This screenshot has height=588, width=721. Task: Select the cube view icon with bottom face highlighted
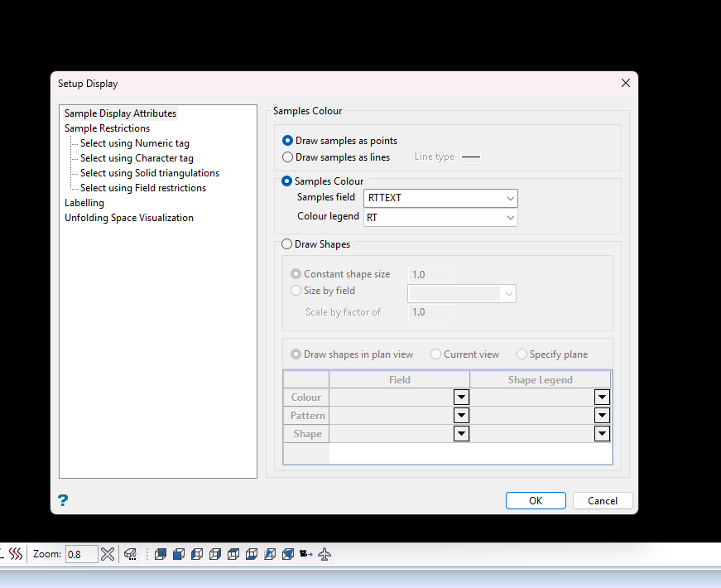click(x=252, y=554)
